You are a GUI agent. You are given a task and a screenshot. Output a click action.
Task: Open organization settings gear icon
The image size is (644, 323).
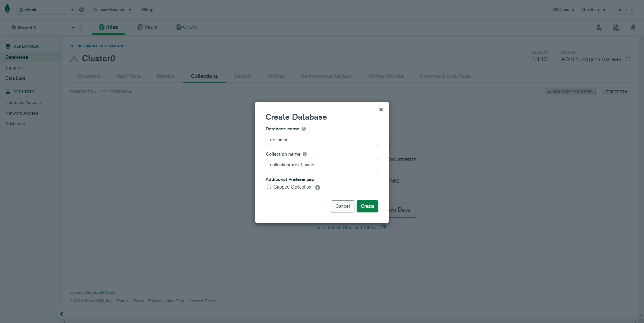point(82,10)
